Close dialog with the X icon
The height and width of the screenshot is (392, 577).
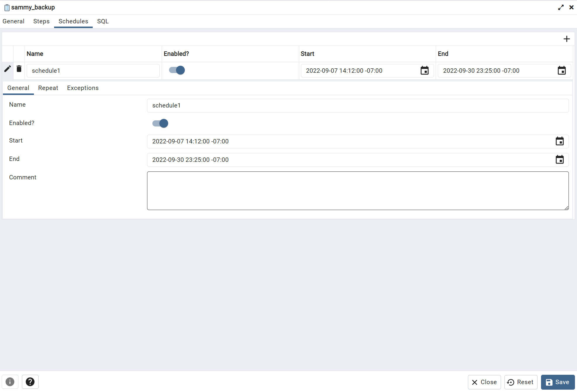click(x=571, y=7)
